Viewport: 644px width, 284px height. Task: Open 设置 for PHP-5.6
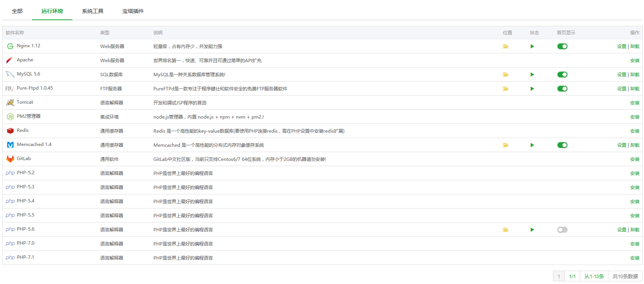[622, 230]
